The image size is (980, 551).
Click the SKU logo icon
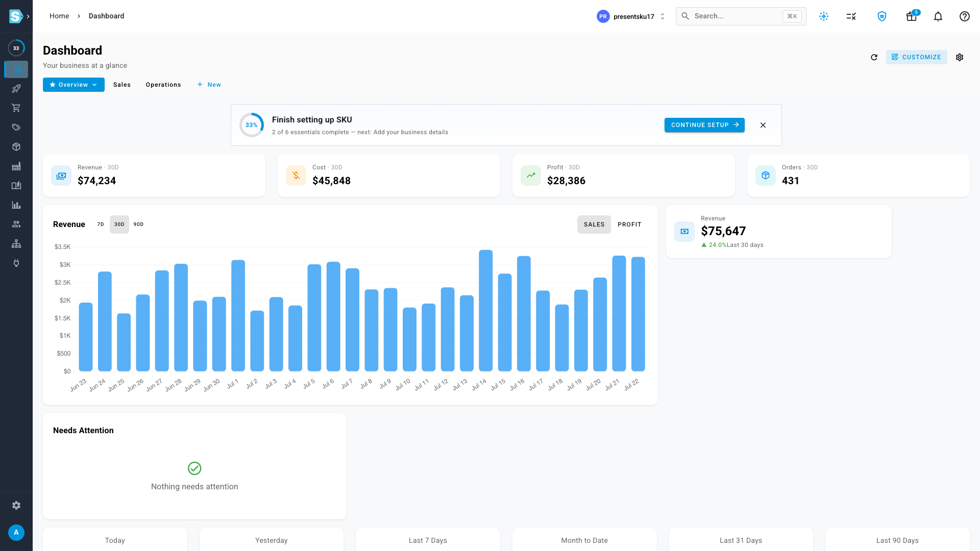coord(16,16)
